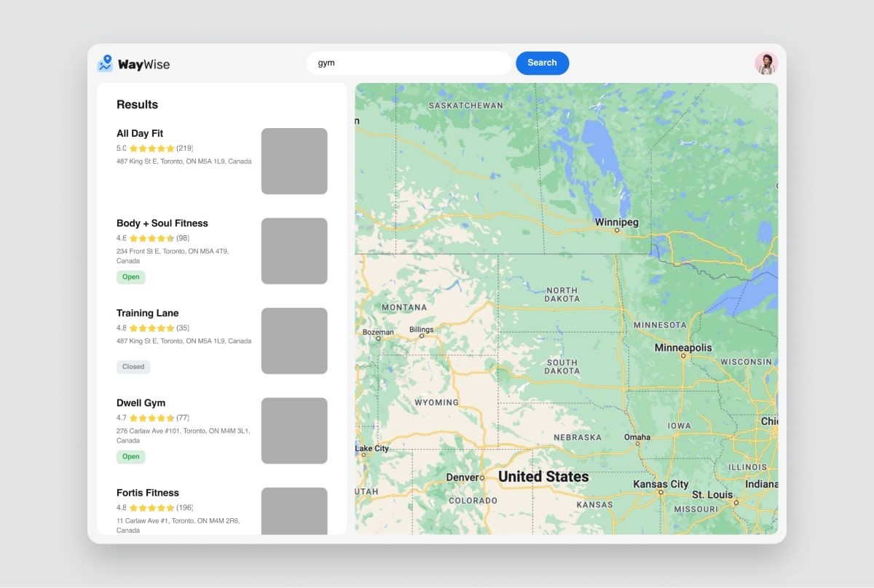This screenshot has width=874, height=588.
Task: Click the All Day Fit photo thumbnail
Action: click(x=294, y=162)
